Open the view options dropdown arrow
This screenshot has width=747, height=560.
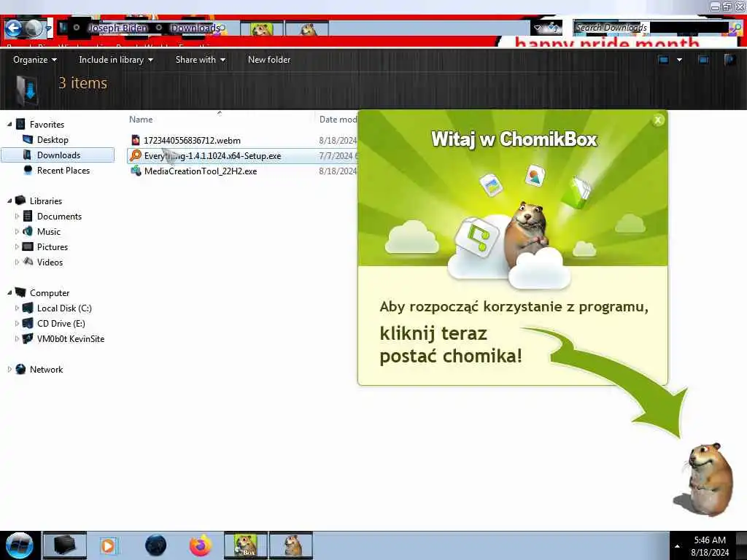tap(679, 60)
